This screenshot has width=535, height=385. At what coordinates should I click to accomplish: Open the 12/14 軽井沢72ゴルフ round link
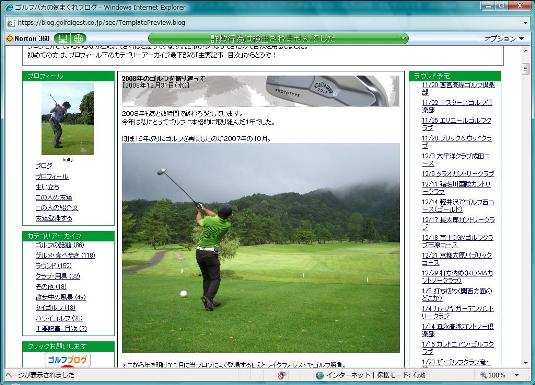tap(458, 205)
